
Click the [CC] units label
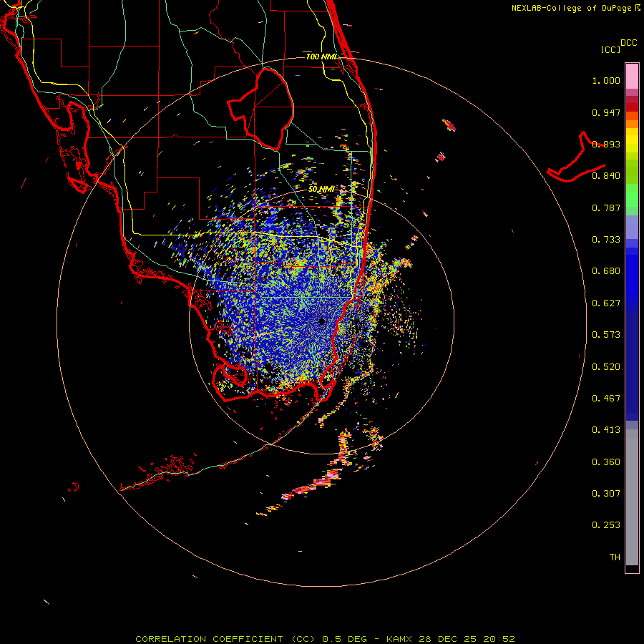[610, 49]
